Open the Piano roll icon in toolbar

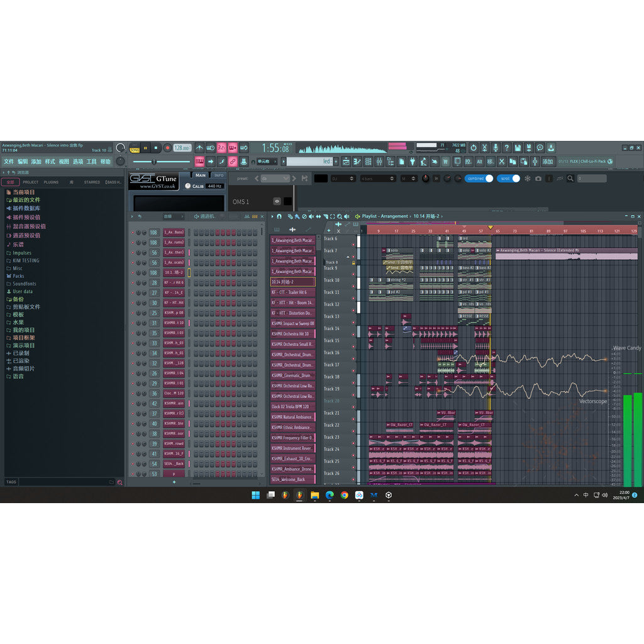(x=357, y=162)
